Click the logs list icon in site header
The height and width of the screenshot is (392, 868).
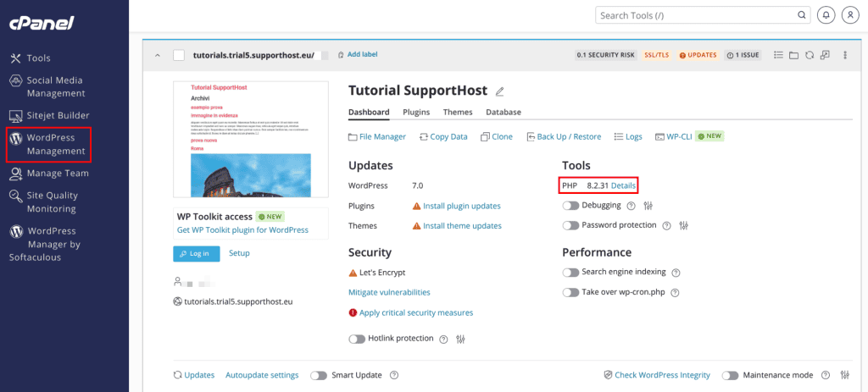click(778, 55)
